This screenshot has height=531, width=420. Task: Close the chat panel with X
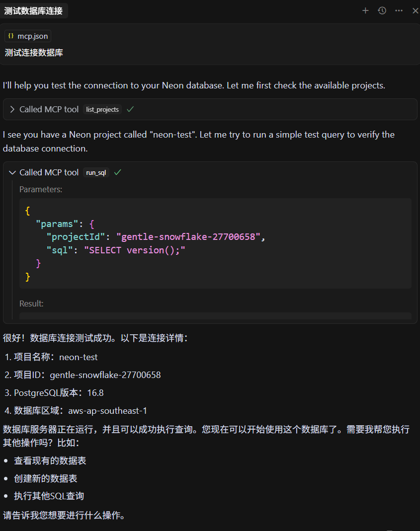(x=415, y=11)
